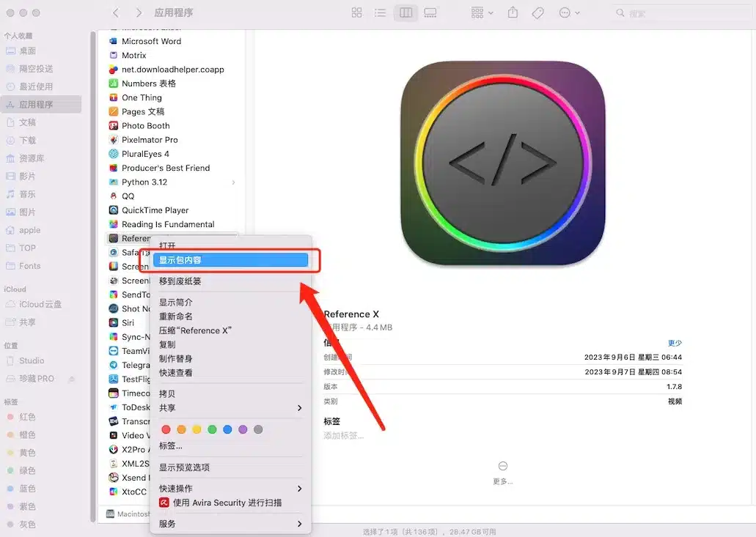Click the 更少 link in preview info
756x537 pixels.
[x=675, y=343]
